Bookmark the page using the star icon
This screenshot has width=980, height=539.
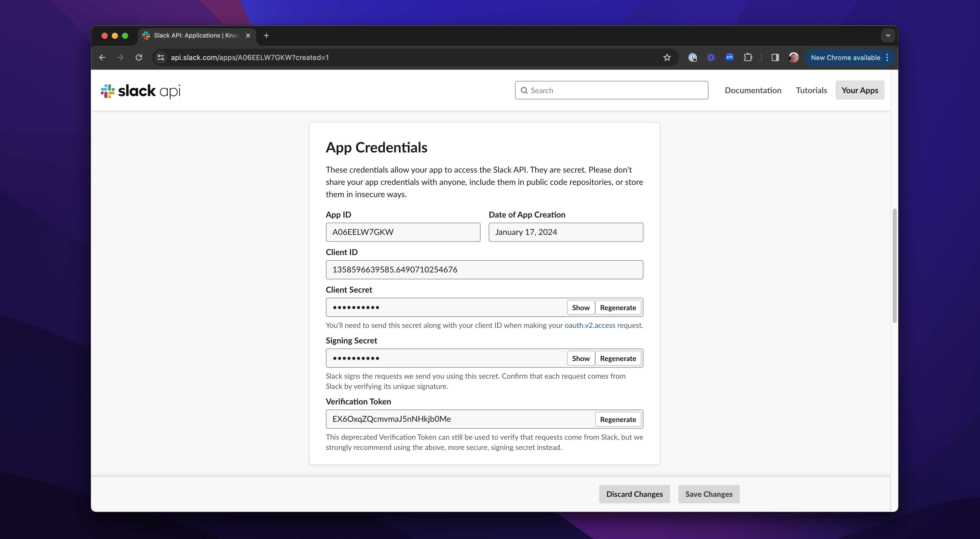(667, 57)
